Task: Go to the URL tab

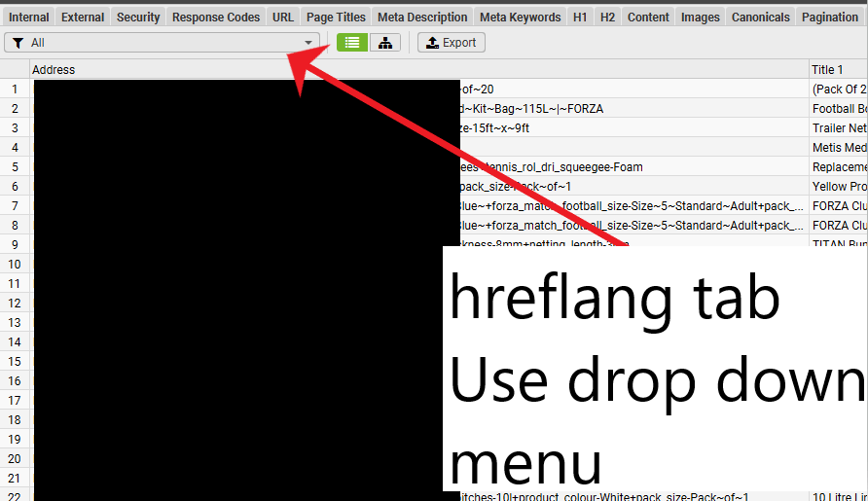Action: 283,18
